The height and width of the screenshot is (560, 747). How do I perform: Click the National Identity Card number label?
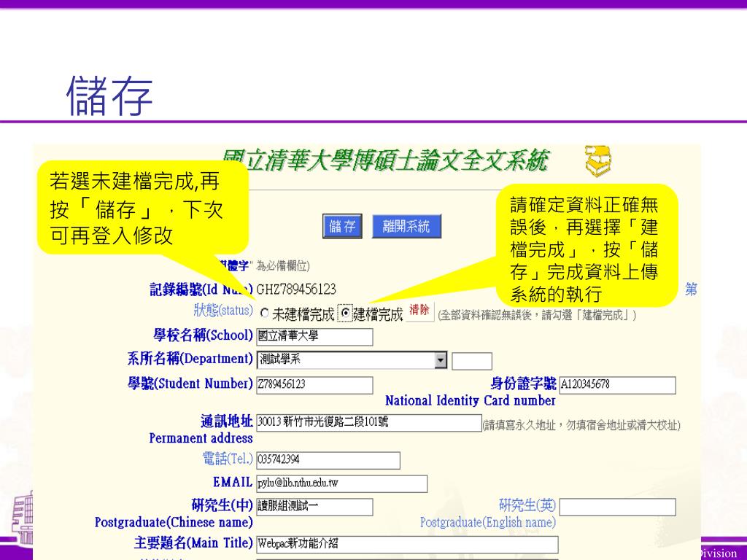[471, 401]
